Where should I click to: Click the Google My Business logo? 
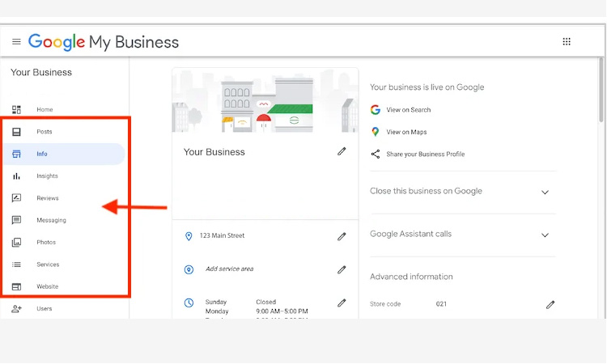(104, 42)
